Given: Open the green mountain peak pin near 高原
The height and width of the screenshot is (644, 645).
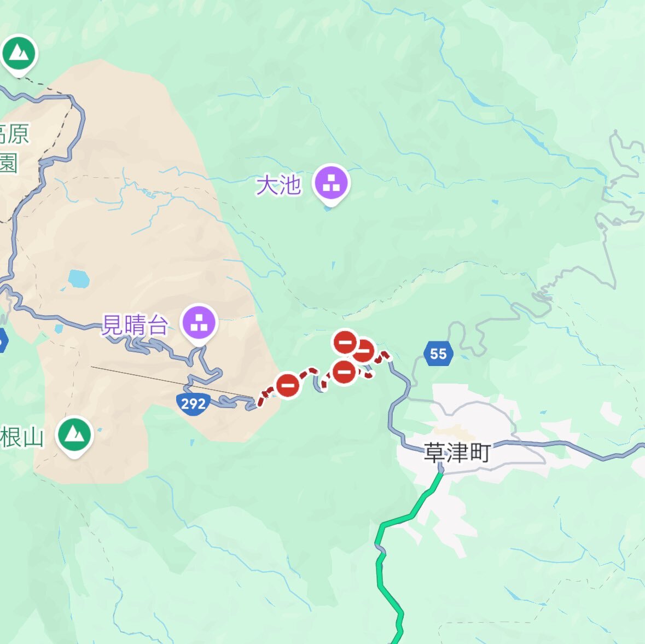Looking at the screenshot, I should (19, 54).
